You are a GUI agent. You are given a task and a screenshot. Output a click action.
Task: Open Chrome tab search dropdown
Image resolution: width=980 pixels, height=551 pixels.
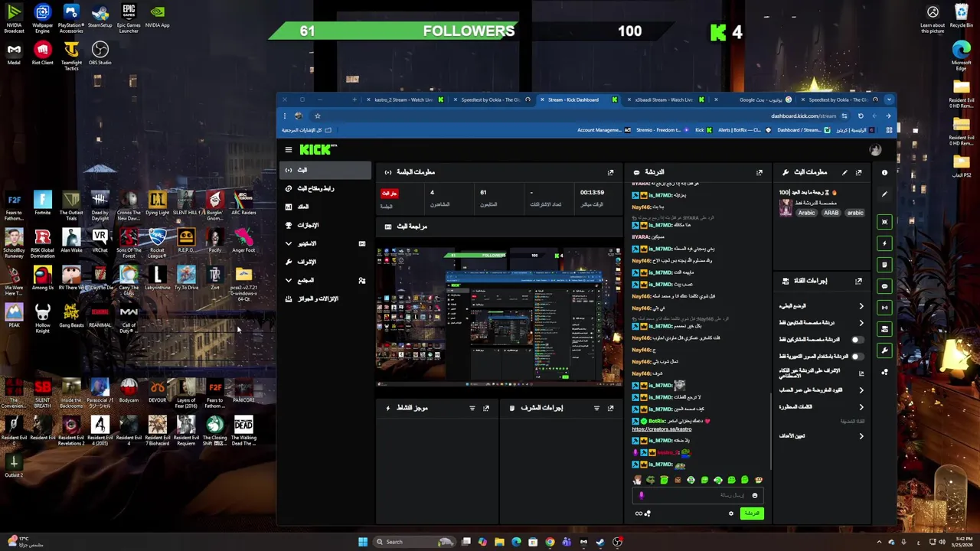pos(889,99)
